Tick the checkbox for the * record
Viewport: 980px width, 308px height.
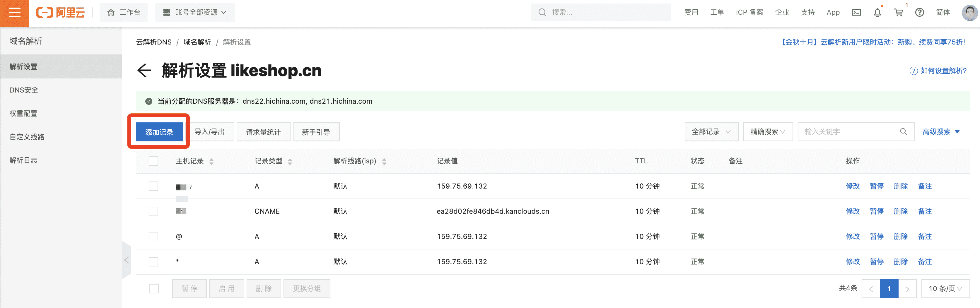[x=153, y=262]
